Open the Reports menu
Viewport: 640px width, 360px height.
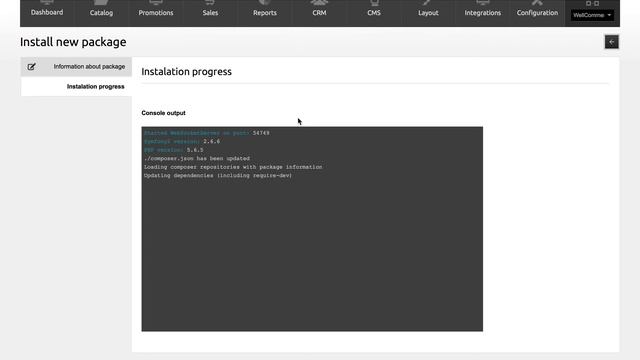264,12
